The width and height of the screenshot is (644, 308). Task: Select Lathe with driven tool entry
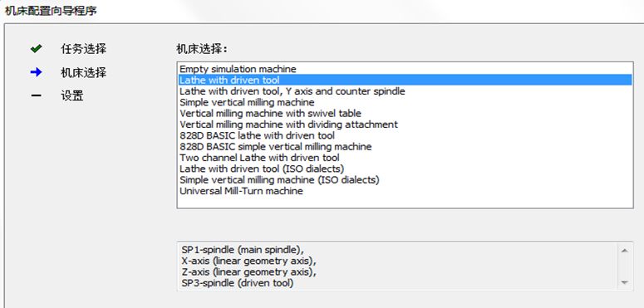pyautogui.click(x=405, y=80)
